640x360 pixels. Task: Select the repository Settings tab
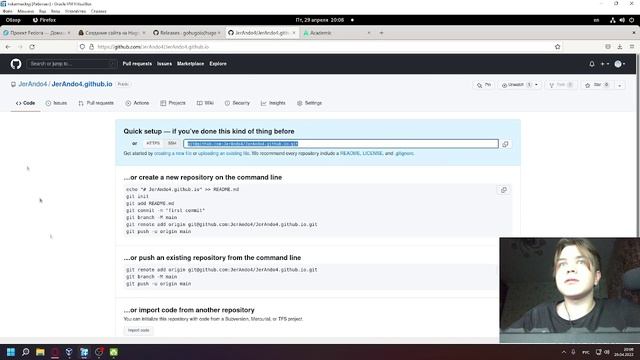[309, 103]
